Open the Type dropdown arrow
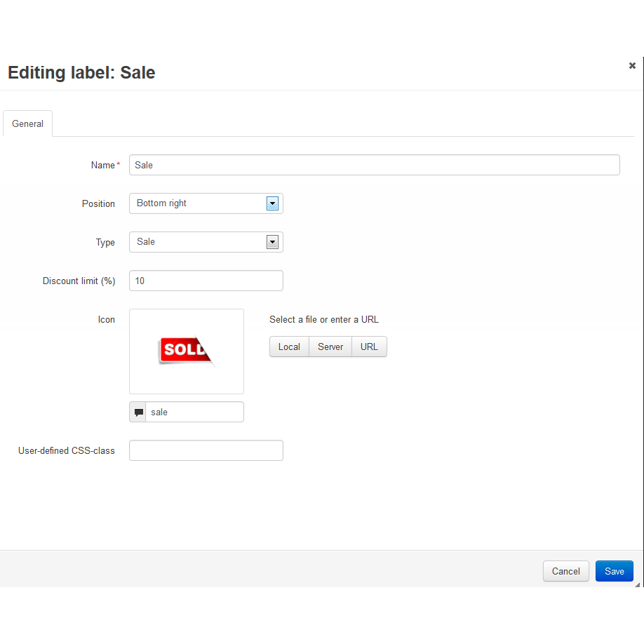This screenshot has height=644, width=644. [x=273, y=242]
